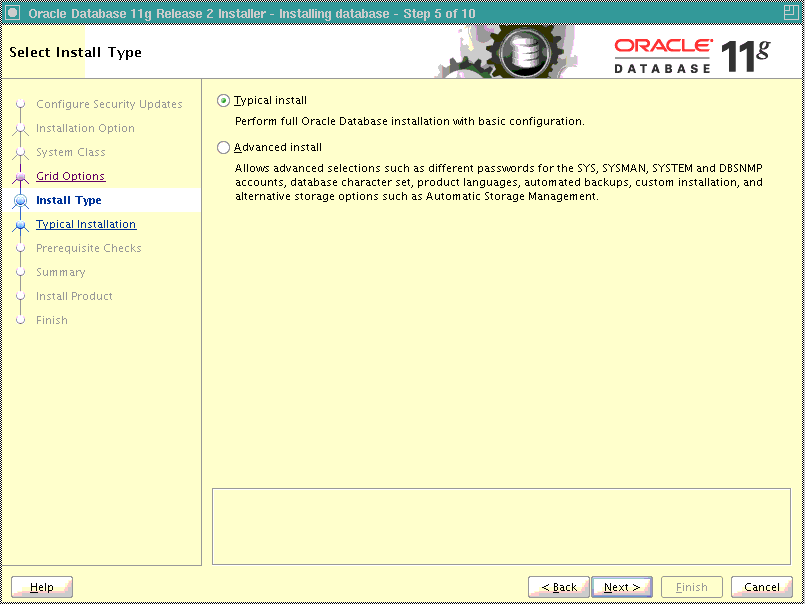Click the Install Type step icon in sidebar
The image size is (805, 604).
coord(21,200)
